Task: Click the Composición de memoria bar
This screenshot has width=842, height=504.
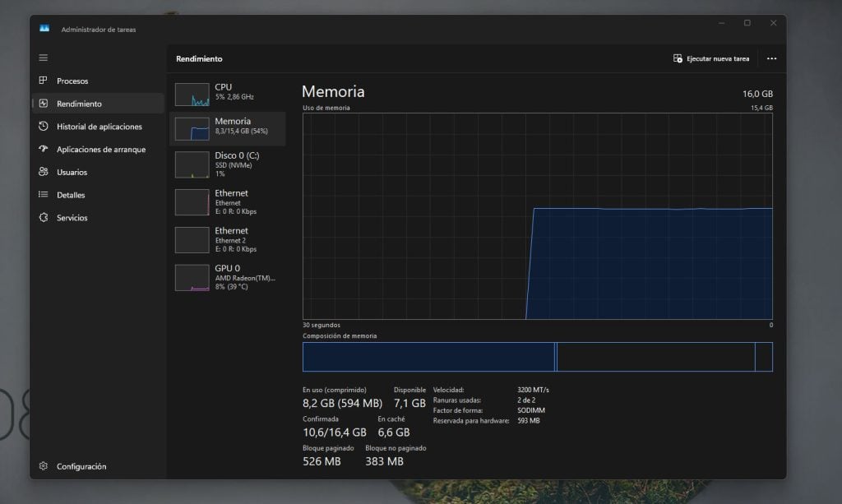Action: [x=539, y=356]
